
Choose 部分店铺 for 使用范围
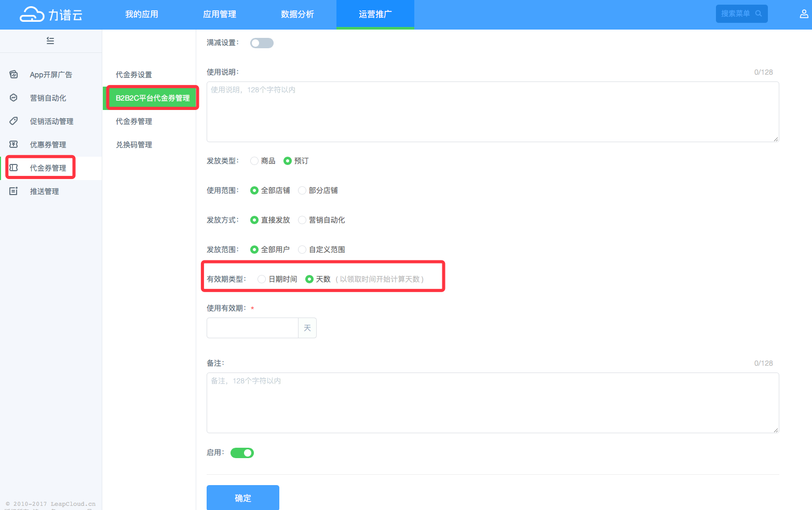point(302,190)
